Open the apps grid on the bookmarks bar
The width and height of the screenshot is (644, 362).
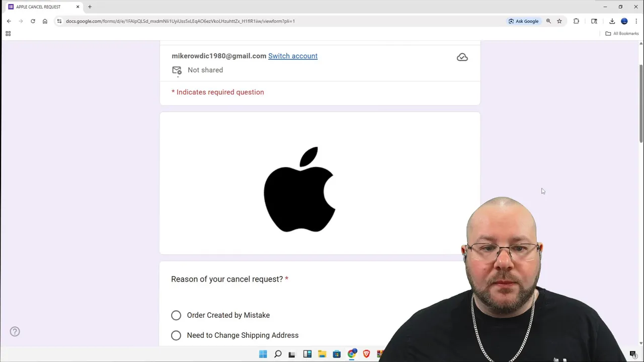coord(8,34)
